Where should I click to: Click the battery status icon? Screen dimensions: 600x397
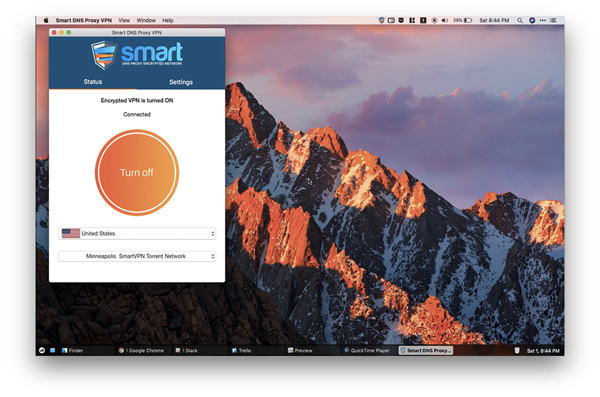[x=468, y=20]
